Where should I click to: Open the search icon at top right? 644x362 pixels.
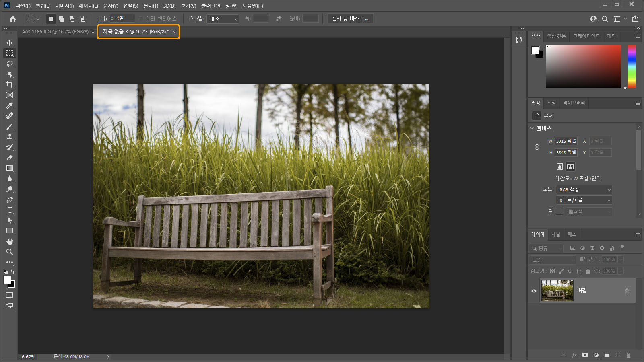tap(605, 19)
